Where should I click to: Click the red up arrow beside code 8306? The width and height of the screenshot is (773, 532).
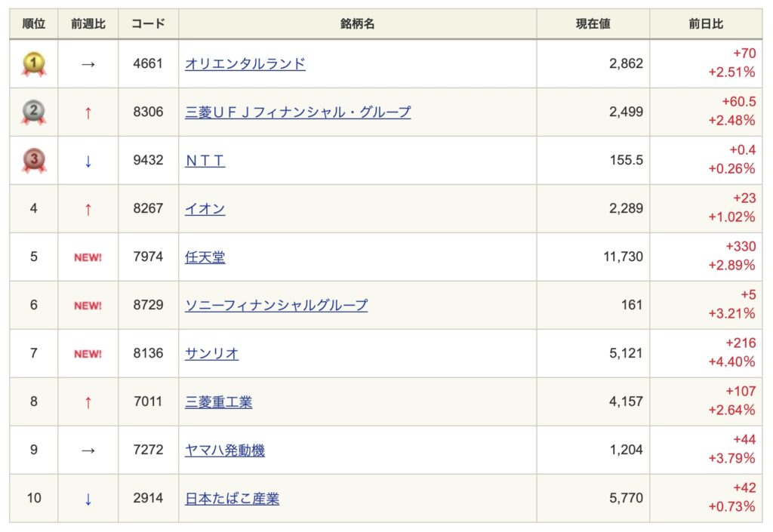(88, 112)
